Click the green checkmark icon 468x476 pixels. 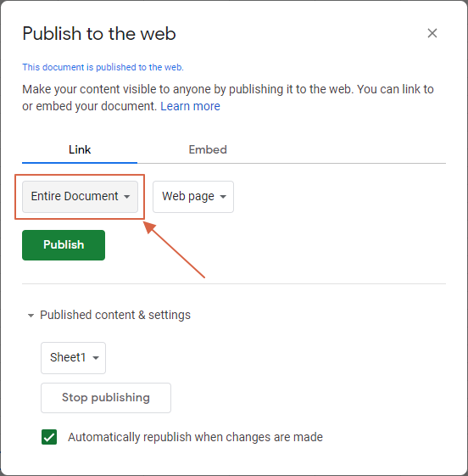click(x=49, y=437)
